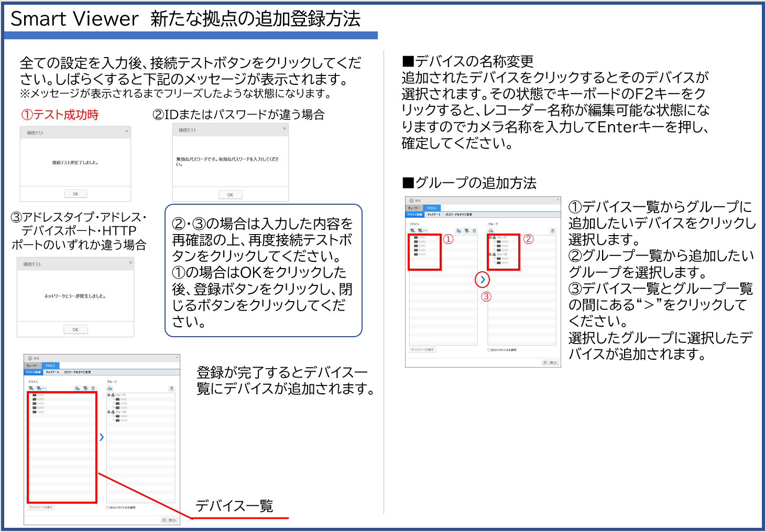Screen dimensions: 765x532
Task: Click the blue > transfer arrow button
Action: [102, 437]
